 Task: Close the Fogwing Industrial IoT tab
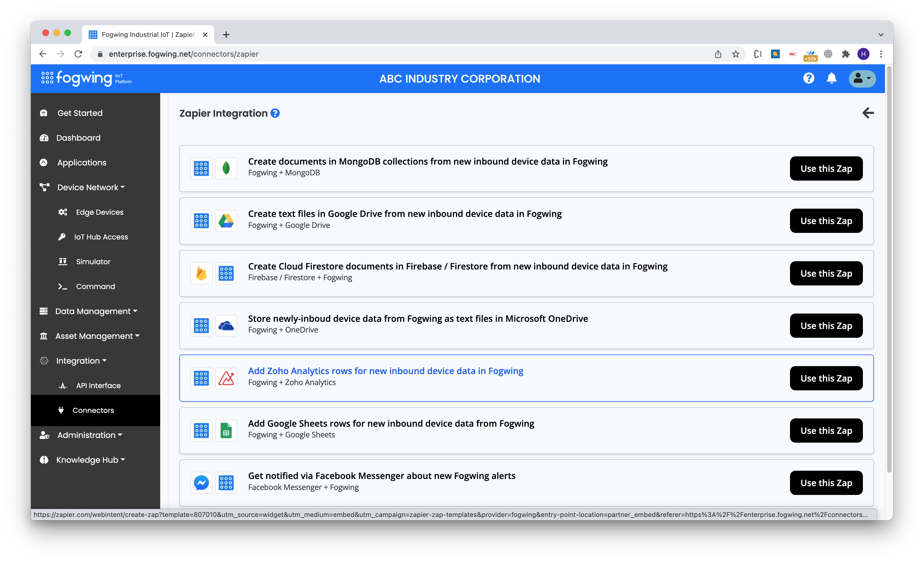[x=205, y=34]
